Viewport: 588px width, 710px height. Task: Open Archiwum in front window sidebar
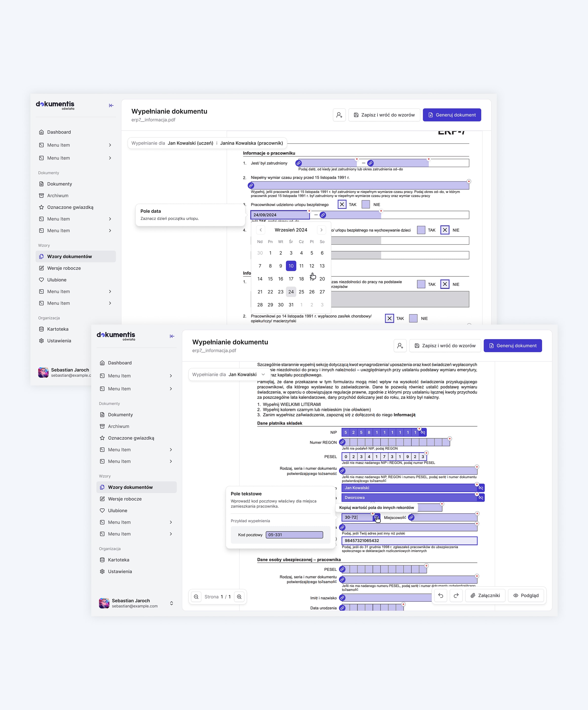point(137,426)
